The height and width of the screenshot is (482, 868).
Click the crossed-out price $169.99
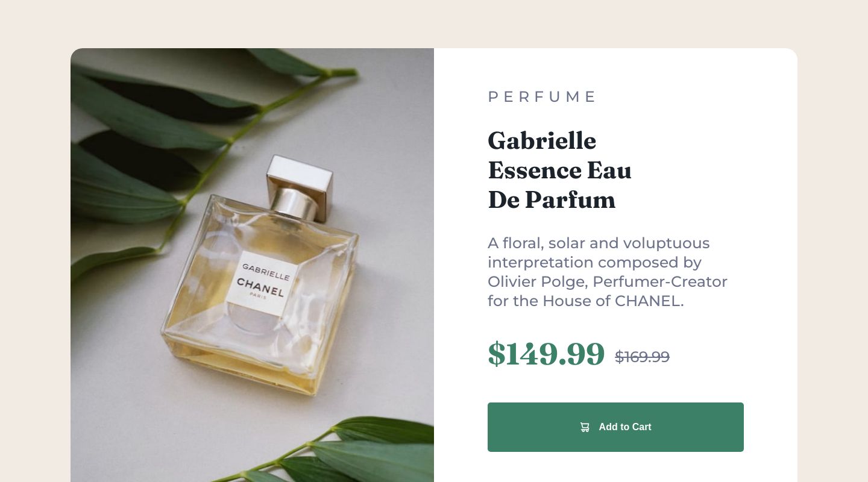click(642, 357)
